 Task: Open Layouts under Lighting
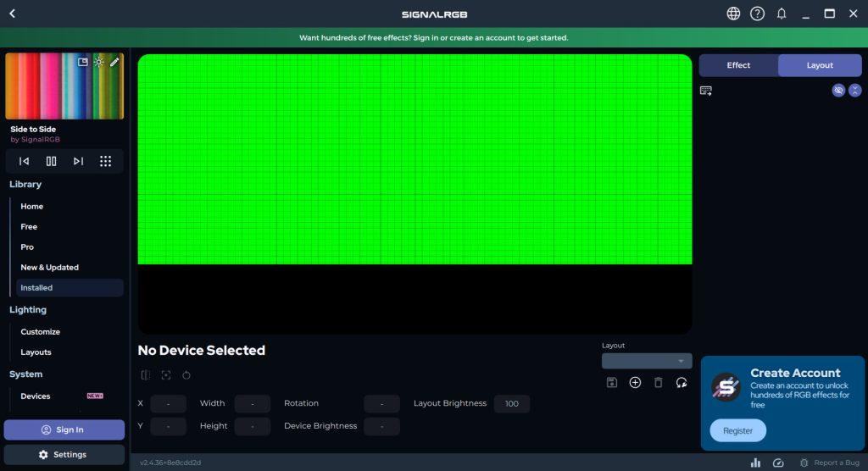(36, 352)
